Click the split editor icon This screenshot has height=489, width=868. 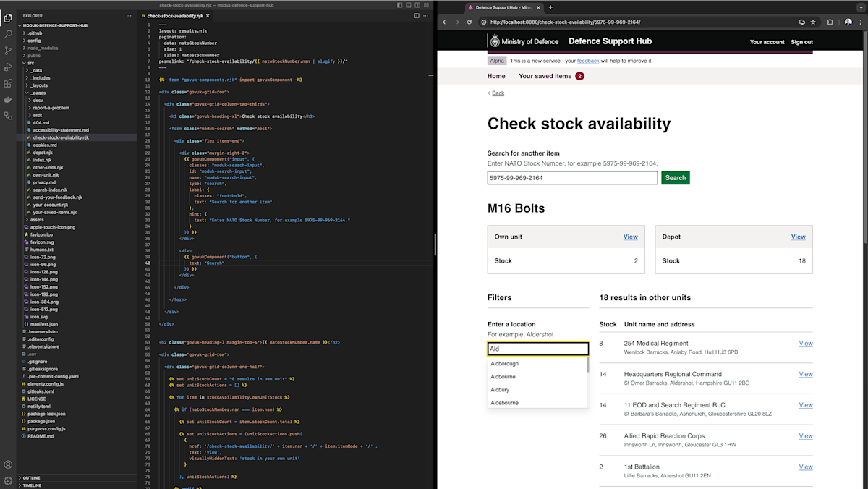(417, 15)
